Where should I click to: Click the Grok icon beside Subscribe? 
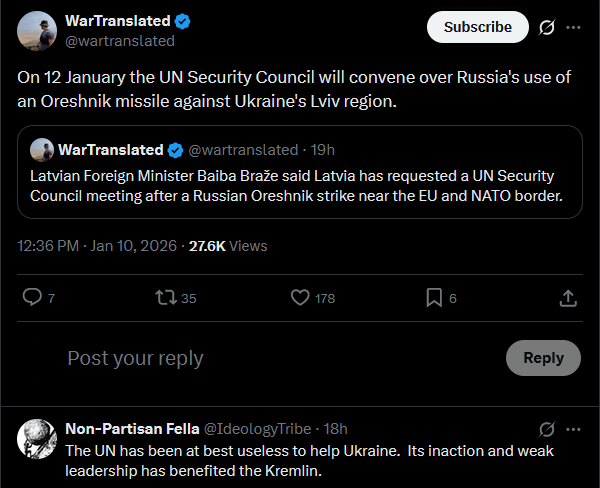click(x=547, y=27)
